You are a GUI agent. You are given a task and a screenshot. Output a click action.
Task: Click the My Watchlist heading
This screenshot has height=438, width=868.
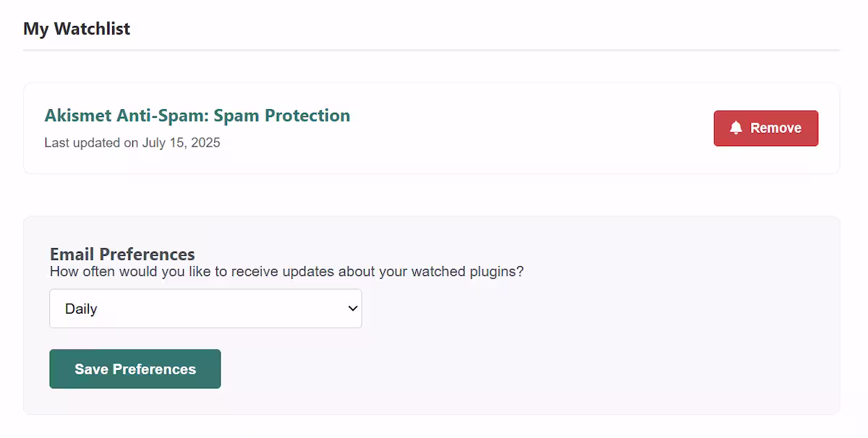pos(76,28)
